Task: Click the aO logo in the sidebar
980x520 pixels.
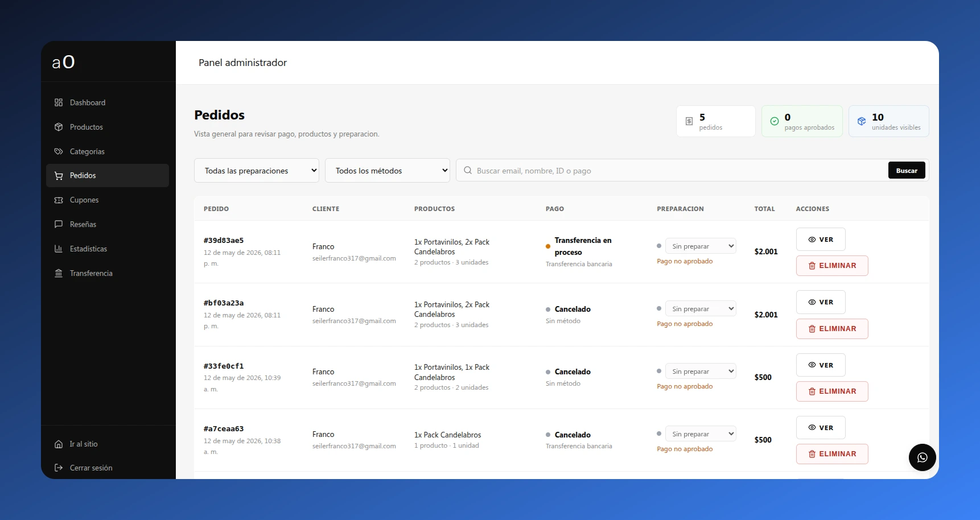Action: 63,62
